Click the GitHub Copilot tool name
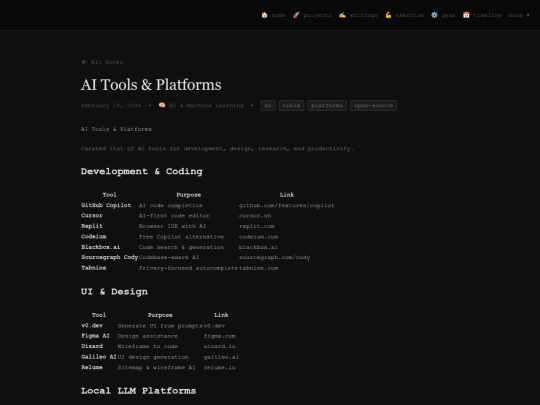This screenshot has width=540, height=405. tap(106, 205)
